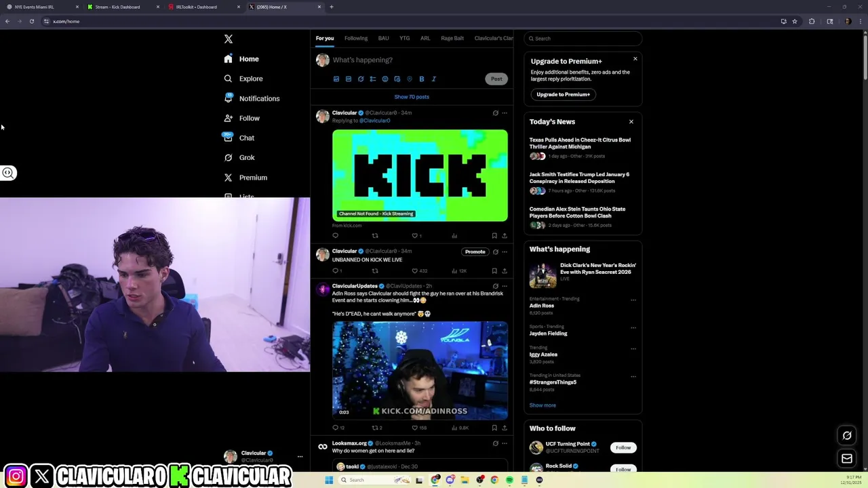
Task: Open more options for Iggy Azalea trend
Action: point(633,349)
